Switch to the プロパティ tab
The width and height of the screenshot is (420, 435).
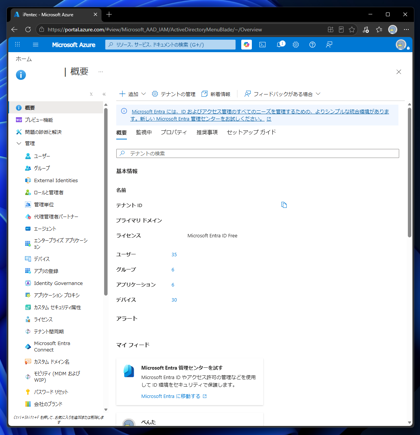click(174, 132)
